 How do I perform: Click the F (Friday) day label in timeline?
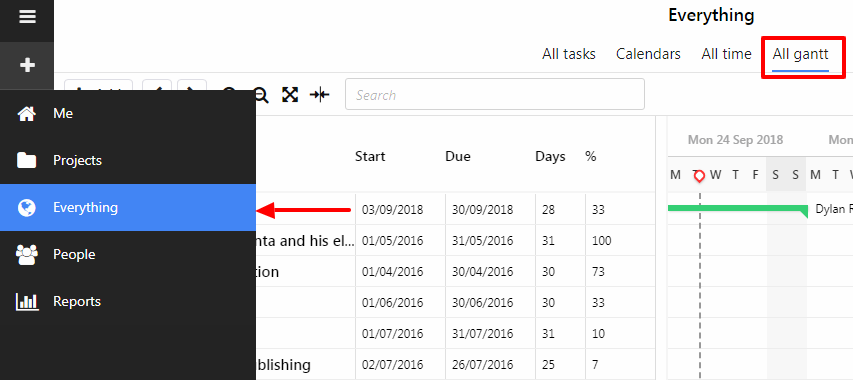(x=756, y=175)
